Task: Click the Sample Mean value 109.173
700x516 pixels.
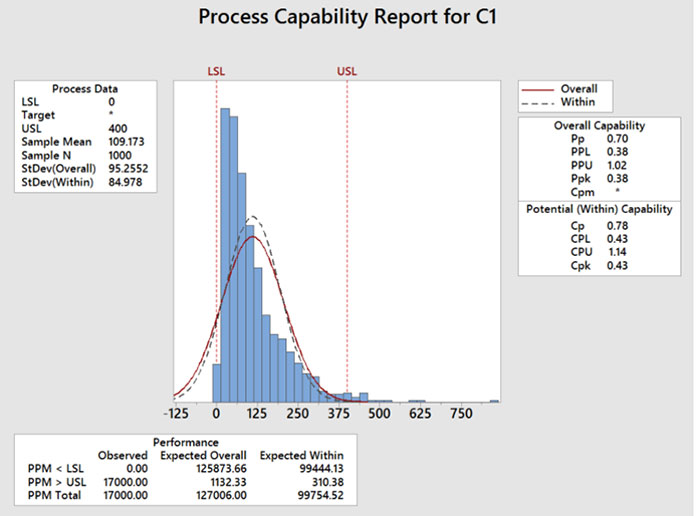Action: [126, 142]
